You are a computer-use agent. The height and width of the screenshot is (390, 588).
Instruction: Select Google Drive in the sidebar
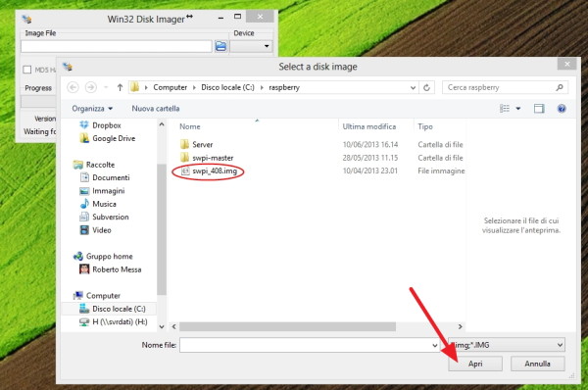coord(114,138)
